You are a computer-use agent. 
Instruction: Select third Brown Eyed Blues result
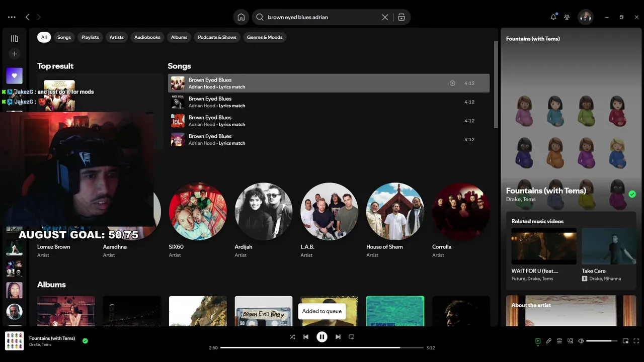coord(329,121)
